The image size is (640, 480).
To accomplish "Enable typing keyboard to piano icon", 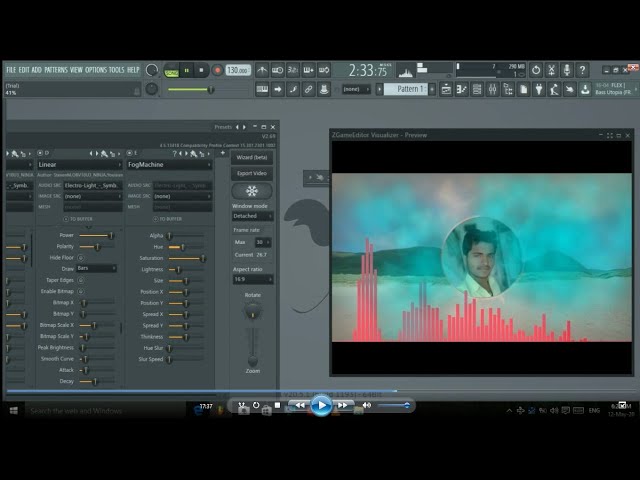I will coord(262,89).
